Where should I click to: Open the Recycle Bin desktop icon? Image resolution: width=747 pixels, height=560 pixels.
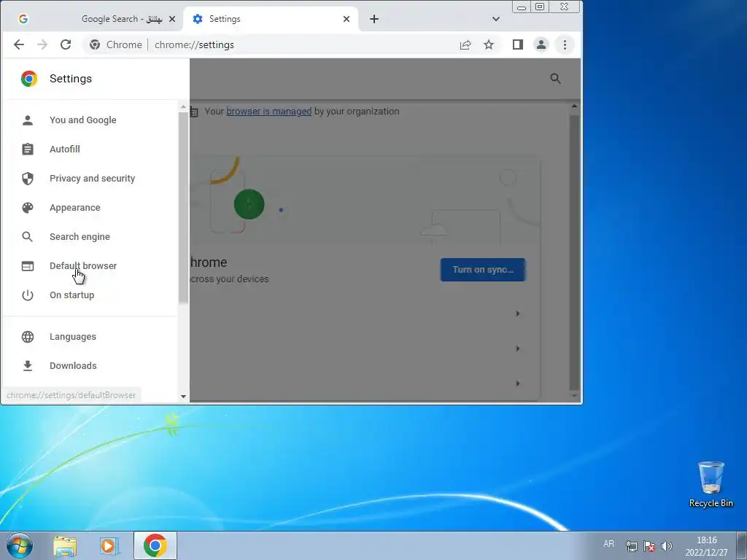point(711,484)
